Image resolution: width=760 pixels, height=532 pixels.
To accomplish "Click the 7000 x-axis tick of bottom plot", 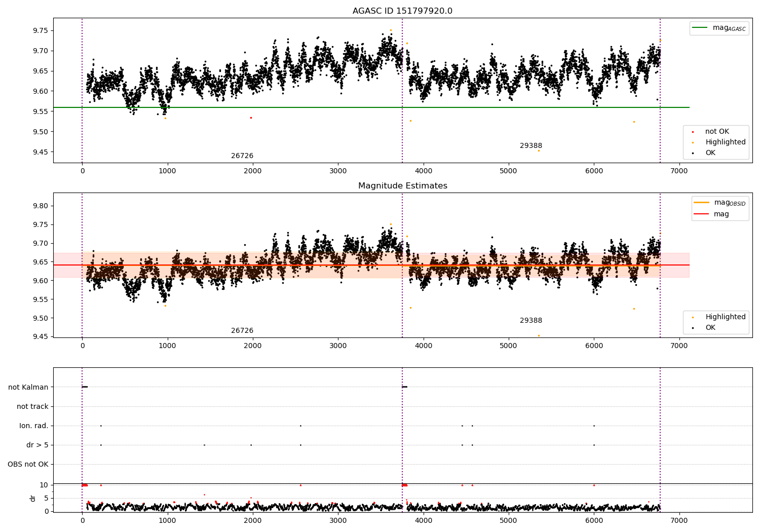I will (679, 520).
